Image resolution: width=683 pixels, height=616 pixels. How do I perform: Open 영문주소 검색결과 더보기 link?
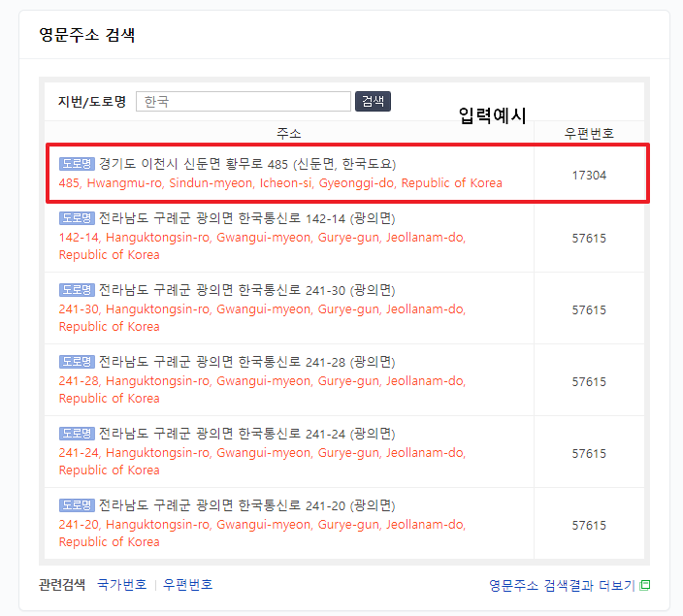[x=562, y=585]
